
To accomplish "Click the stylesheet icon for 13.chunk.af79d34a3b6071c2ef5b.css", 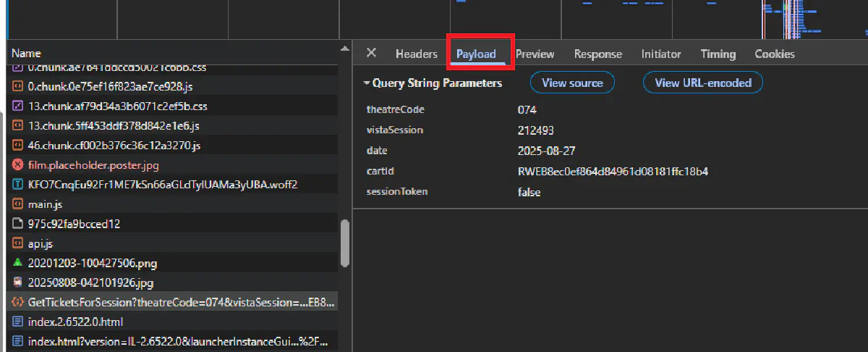I will point(18,106).
